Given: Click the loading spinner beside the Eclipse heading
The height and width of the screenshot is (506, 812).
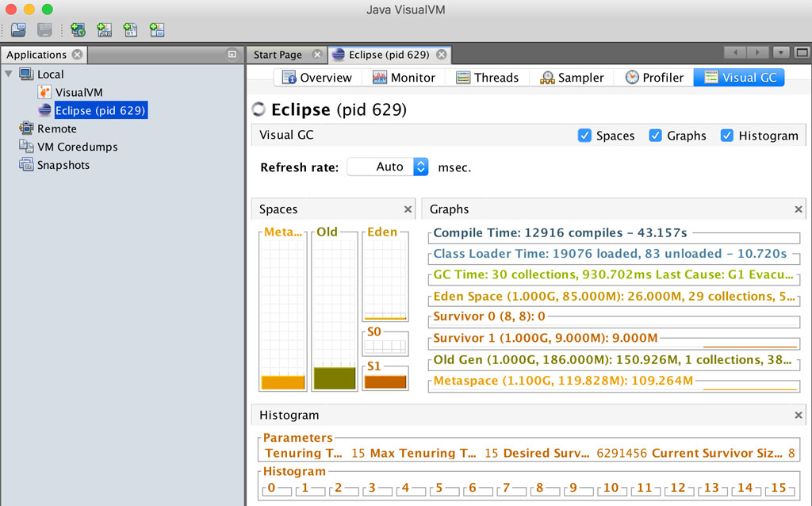Looking at the screenshot, I should click(259, 109).
